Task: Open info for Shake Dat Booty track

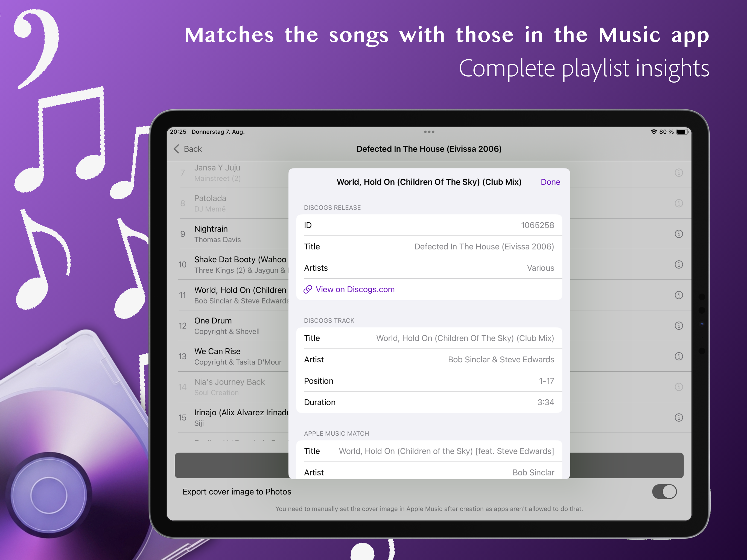Action: pyautogui.click(x=679, y=265)
